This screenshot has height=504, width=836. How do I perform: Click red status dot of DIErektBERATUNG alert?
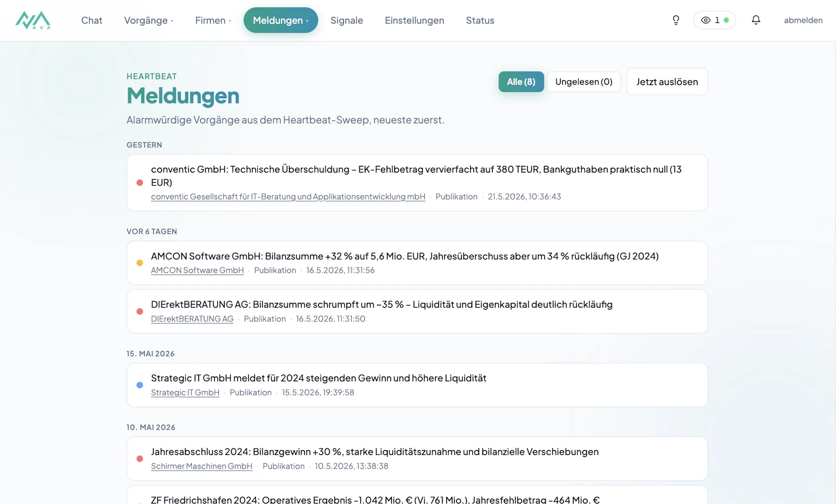(140, 311)
